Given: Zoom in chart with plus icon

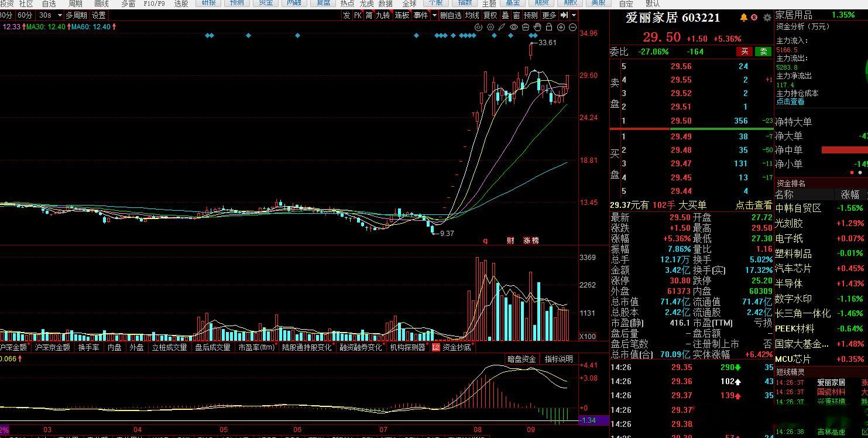Looking at the screenshot, I should (561, 27).
